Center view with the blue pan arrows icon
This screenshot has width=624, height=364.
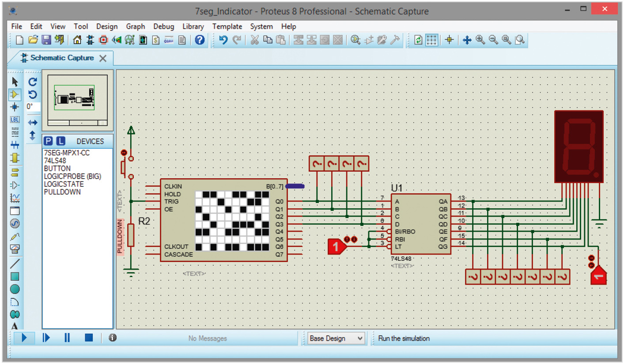[467, 40]
